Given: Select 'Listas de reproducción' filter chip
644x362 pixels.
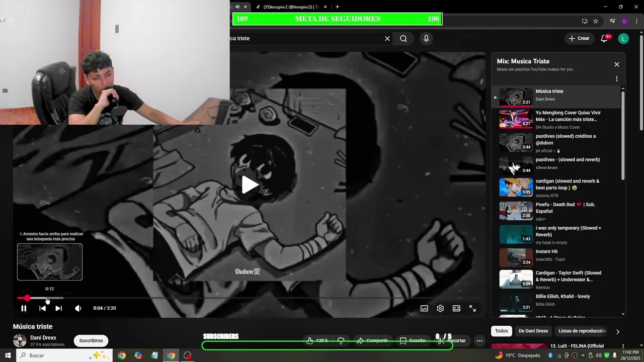Looking at the screenshot, I should (x=582, y=331).
